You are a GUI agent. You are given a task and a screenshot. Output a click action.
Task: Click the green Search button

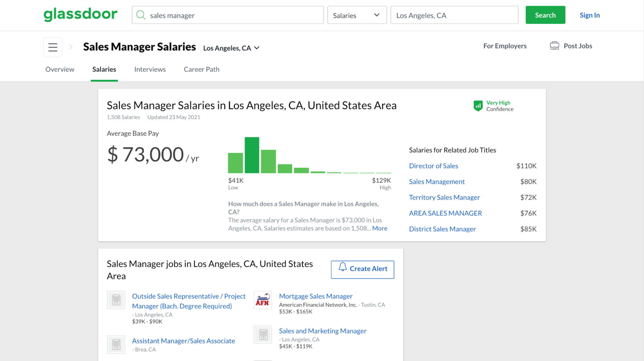(x=545, y=15)
